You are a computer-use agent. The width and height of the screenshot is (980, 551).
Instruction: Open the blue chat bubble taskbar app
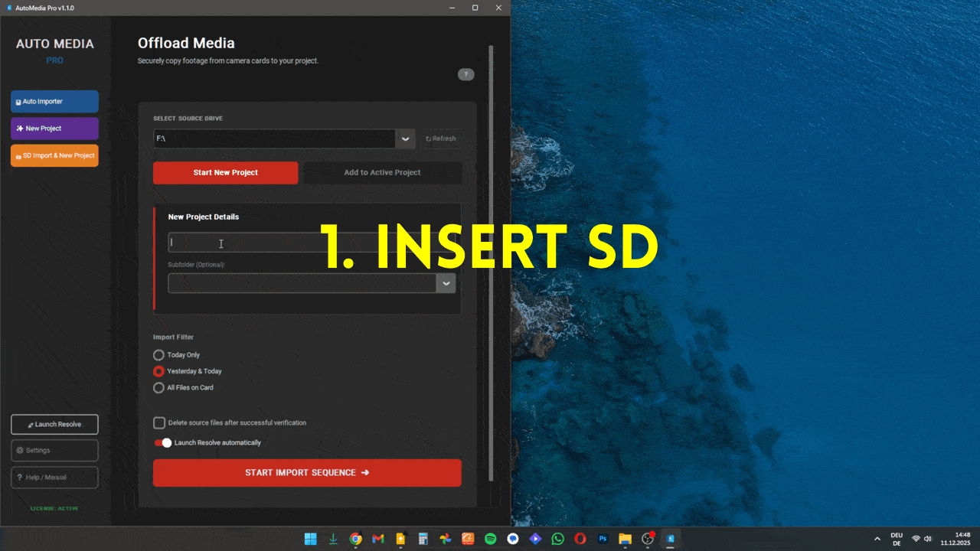point(513,539)
